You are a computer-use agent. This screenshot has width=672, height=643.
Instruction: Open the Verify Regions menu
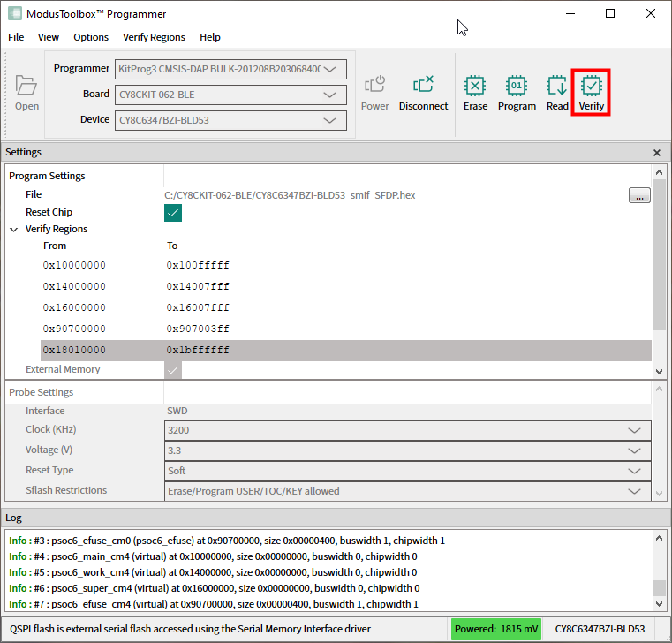pos(154,37)
